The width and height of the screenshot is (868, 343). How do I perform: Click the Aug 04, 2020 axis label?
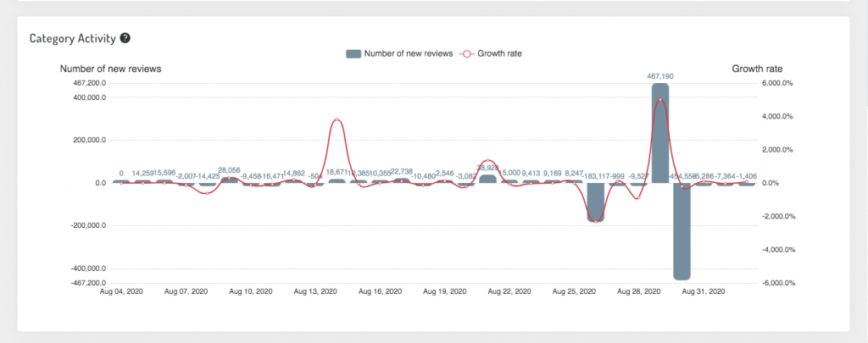pyautogui.click(x=121, y=290)
